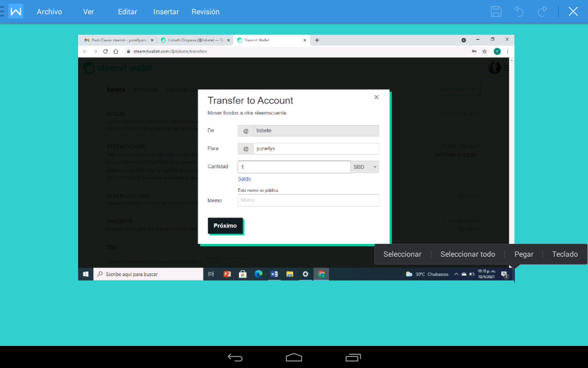Choose Teclado in the context popup
The image size is (588, 368).
pyautogui.click(x=565, y=254)
